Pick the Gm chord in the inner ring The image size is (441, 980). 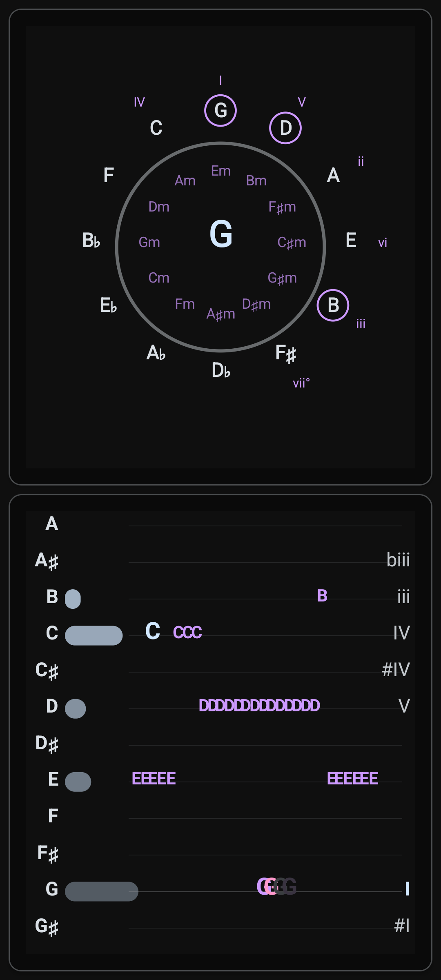[x=149, y=242]
